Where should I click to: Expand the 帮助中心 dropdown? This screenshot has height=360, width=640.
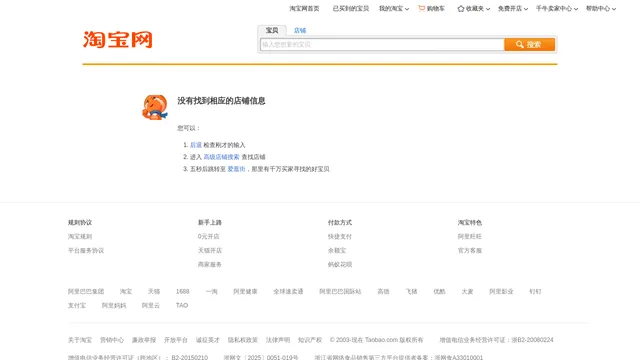[x=601, y=9]
